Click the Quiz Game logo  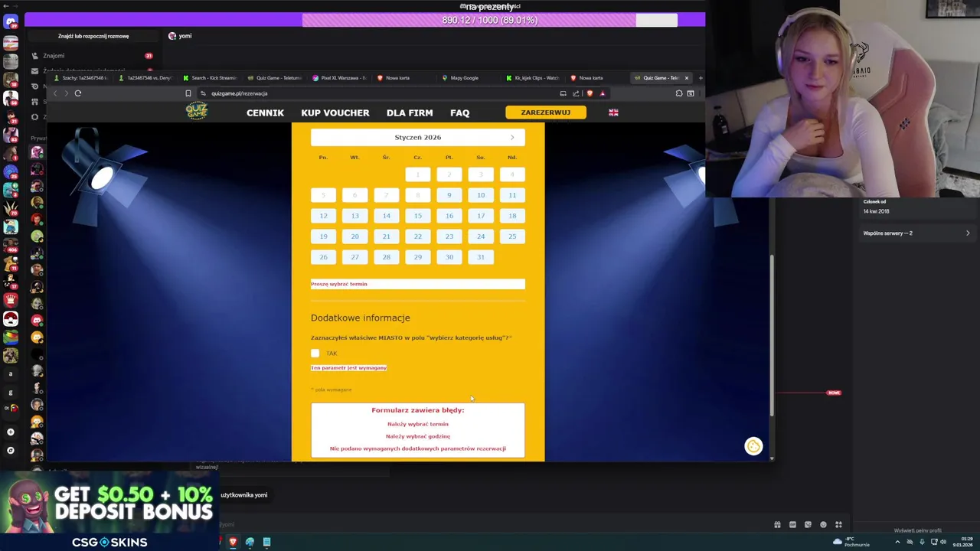pyautogui.click(x=197, y=112)
